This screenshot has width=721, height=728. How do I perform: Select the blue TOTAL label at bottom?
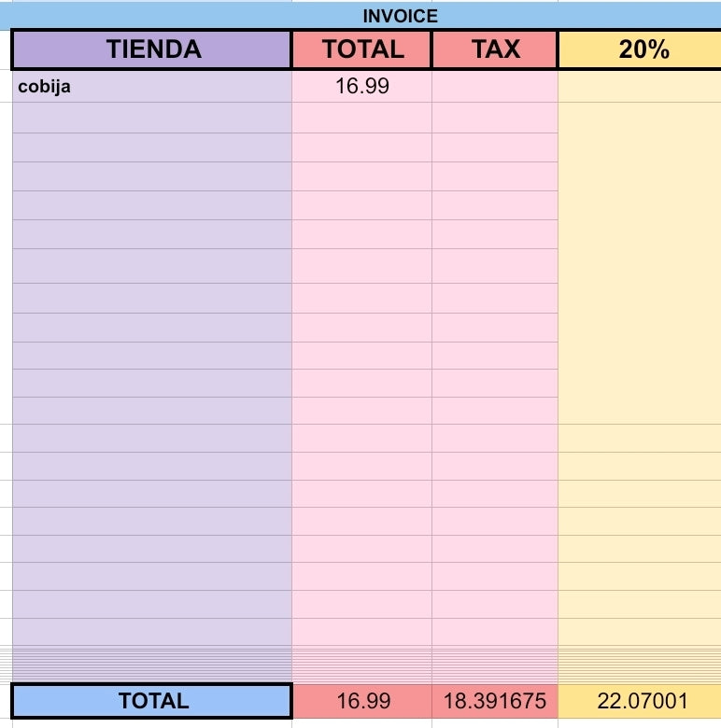coord(152,701)
